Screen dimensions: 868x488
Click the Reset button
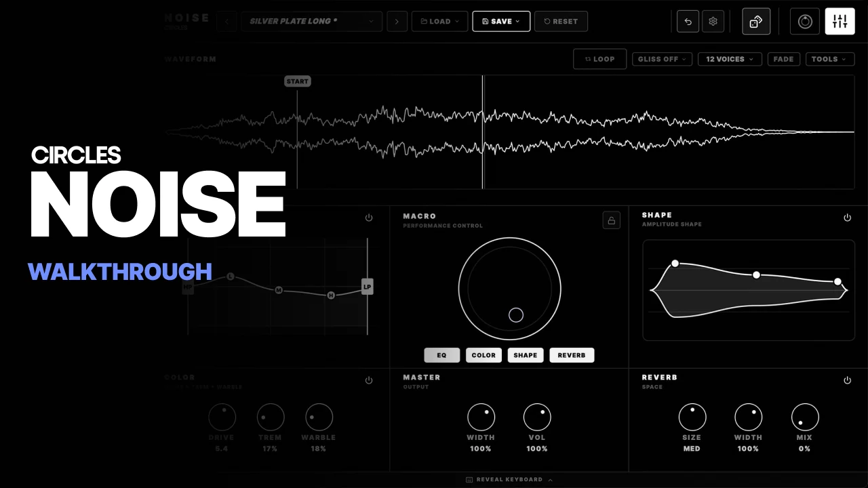561,21
